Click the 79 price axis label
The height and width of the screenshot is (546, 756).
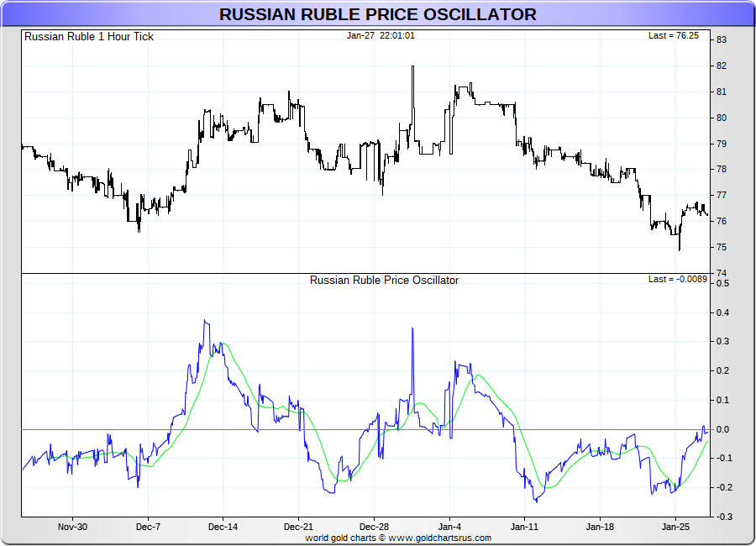(x=722, y=144)
